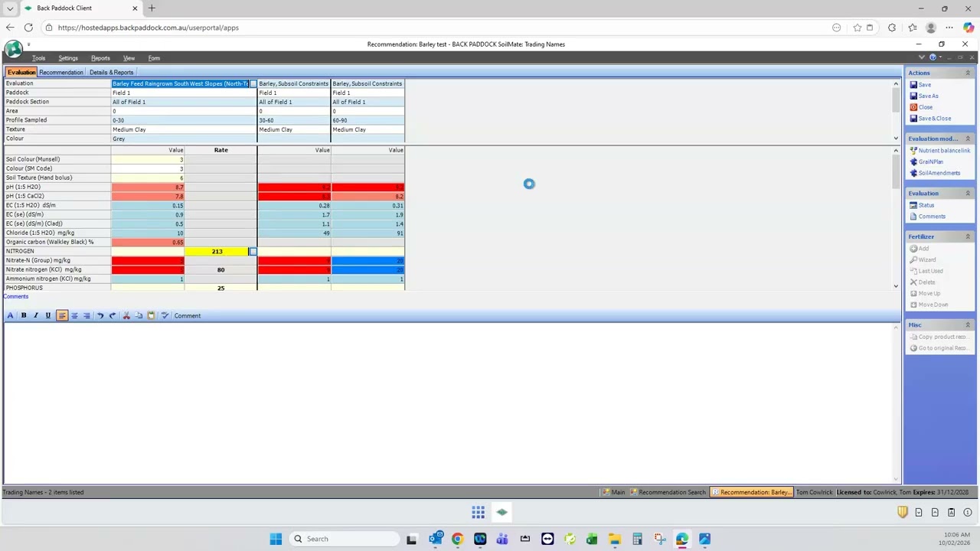Screen dimensions: 980x551
Task: Toggle italic formatting in comment toolbar
Action: tap(35, 315)
